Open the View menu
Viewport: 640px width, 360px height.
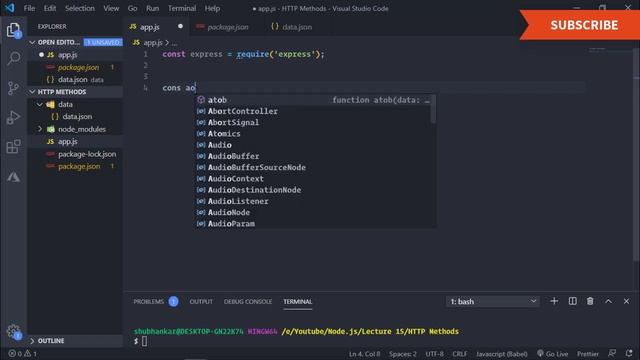point(111,8)
